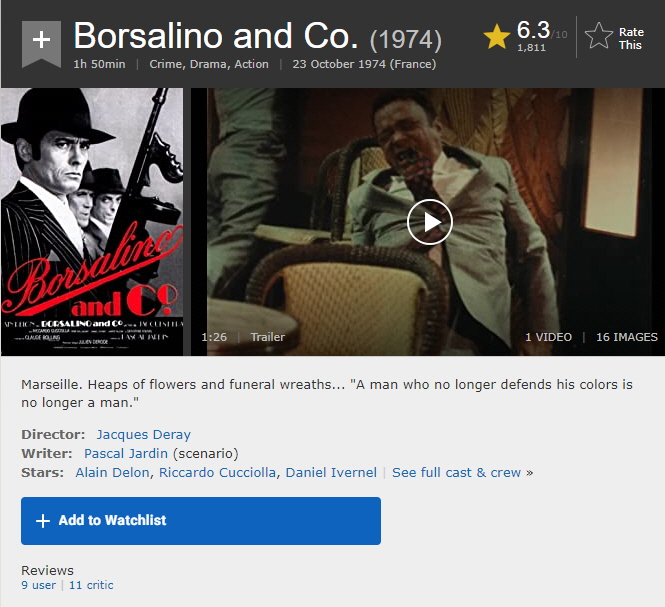View the 11 critic reviews

91,585
